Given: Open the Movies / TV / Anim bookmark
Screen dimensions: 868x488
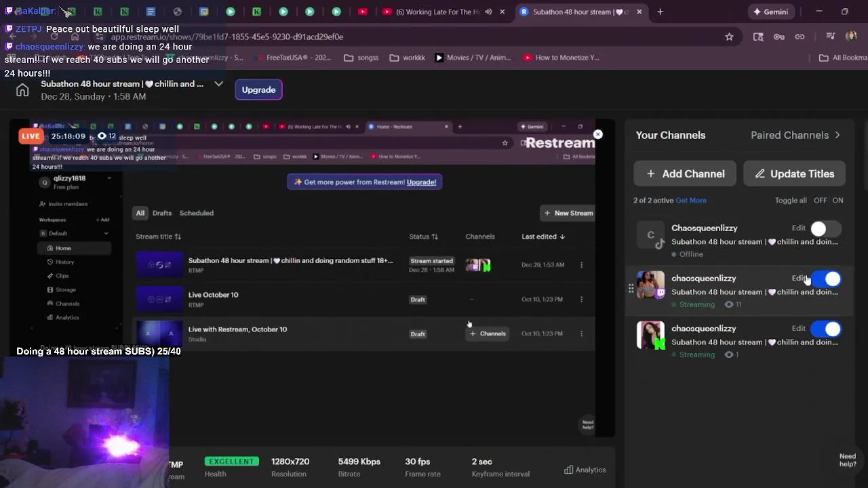Looking at the screenshot, I should pos(473,58).
